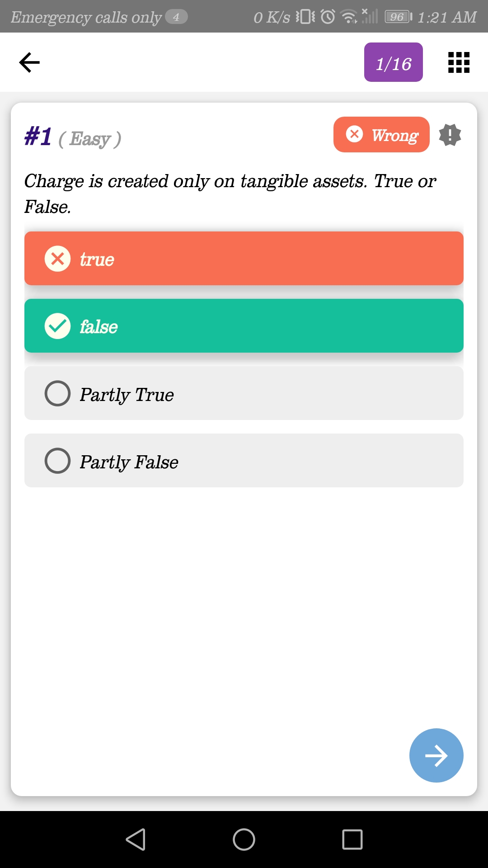This screenshot has height=868, width=488.
Task: Tap the alarm clock status icon
Action: point(328,17)
